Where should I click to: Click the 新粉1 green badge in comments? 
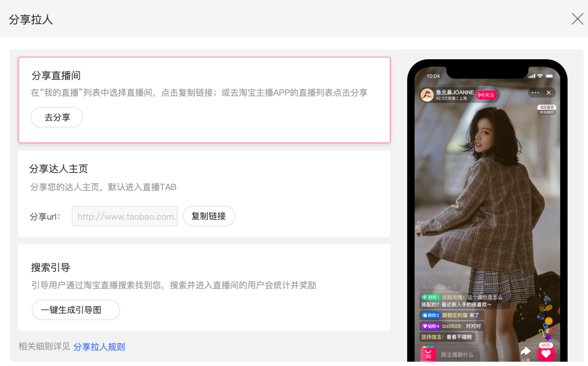(431, 297)
